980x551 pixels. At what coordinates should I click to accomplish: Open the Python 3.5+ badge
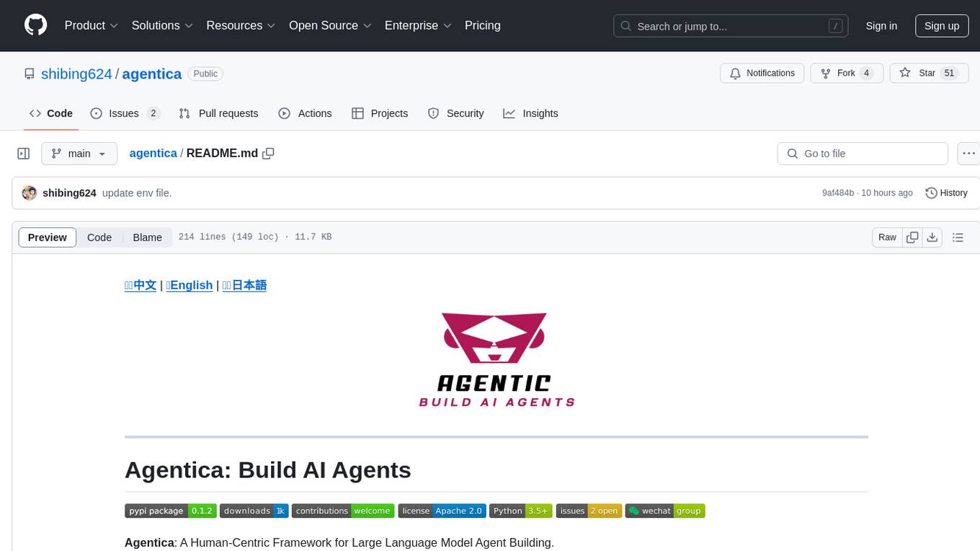(x=521, y=511)
